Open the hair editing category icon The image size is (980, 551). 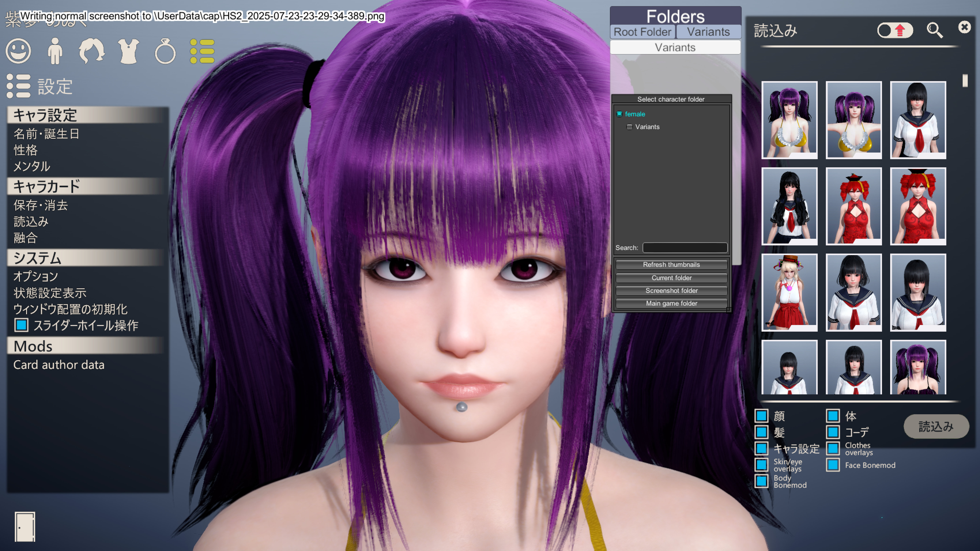(x=91, y=51)
